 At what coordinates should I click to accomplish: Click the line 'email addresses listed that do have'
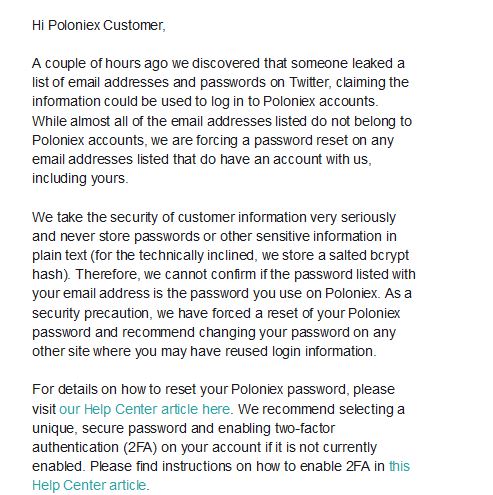(x=202, y=159)
